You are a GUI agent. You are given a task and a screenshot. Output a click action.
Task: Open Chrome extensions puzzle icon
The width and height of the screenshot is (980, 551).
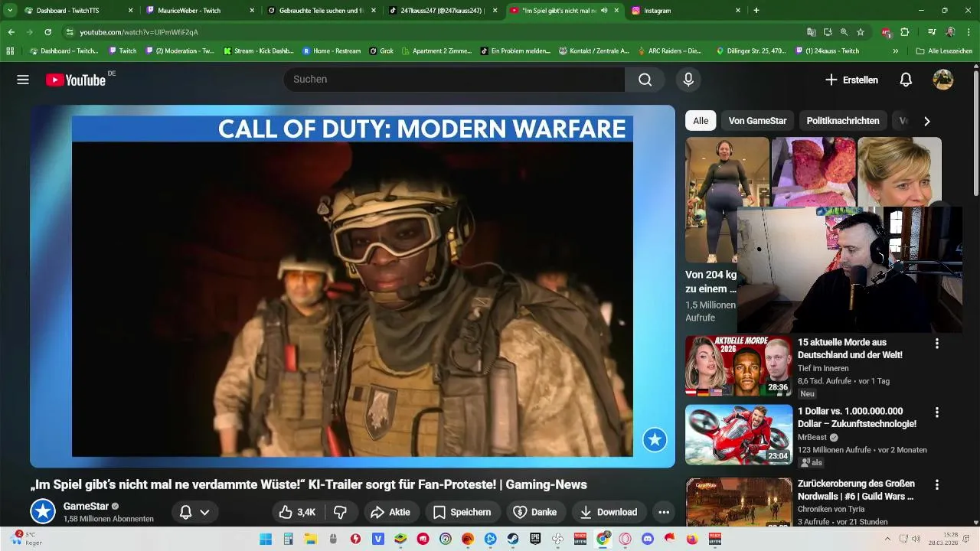904,32
